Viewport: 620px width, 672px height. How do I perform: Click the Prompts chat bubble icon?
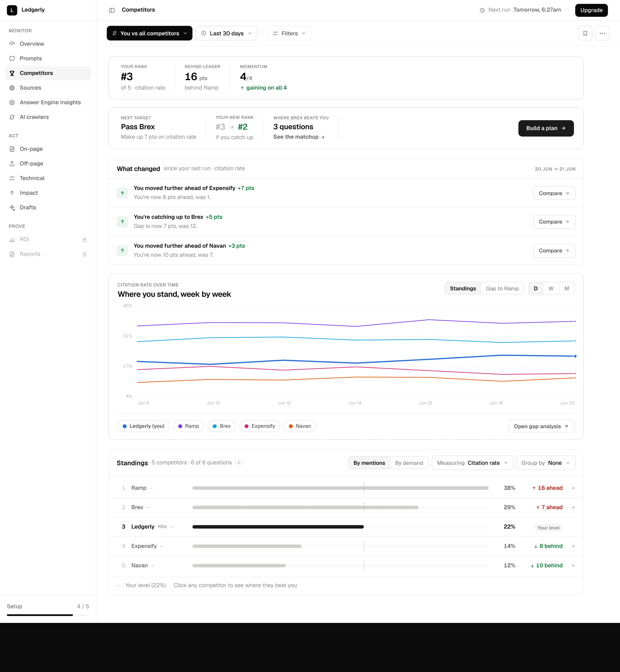pos(12,58)
